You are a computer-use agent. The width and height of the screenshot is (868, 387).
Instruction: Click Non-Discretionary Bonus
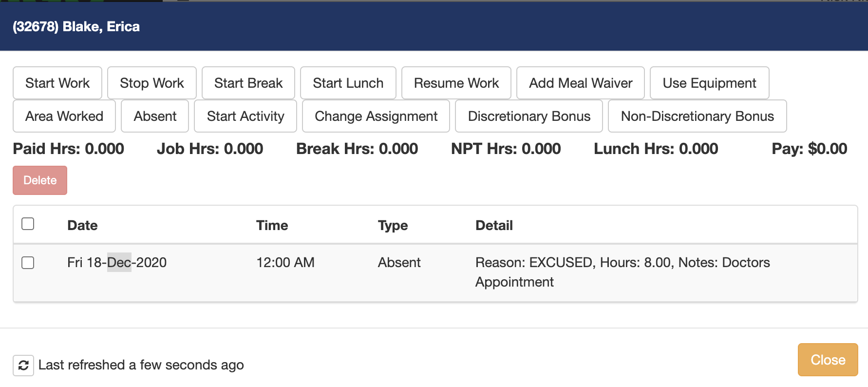coord(697,116)
